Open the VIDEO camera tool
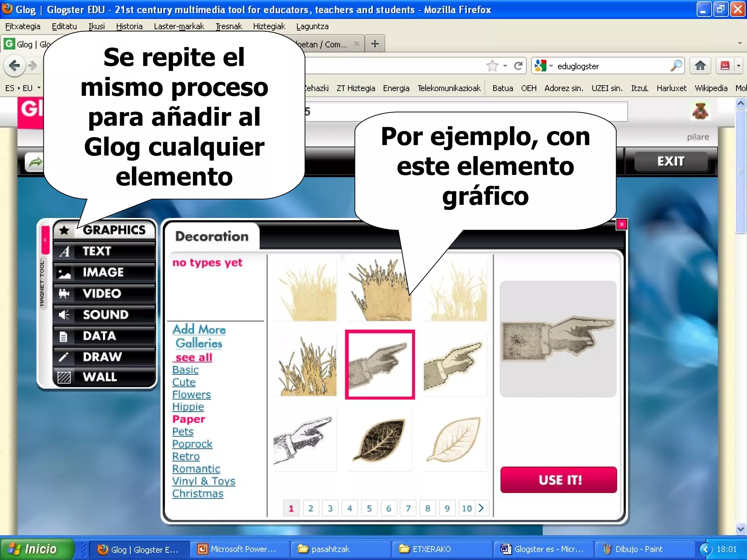This screenshot has height=560, width=747. (x=104, y=293)
